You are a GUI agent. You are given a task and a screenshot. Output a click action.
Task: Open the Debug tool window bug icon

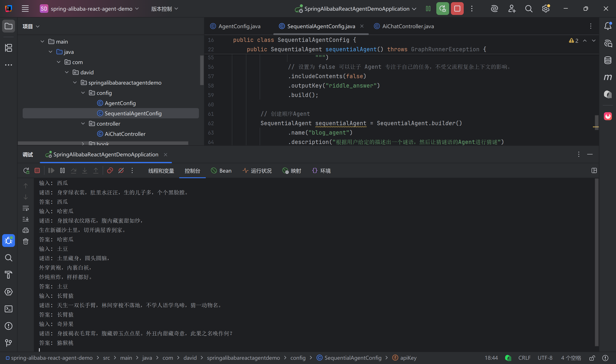point(9,240)
